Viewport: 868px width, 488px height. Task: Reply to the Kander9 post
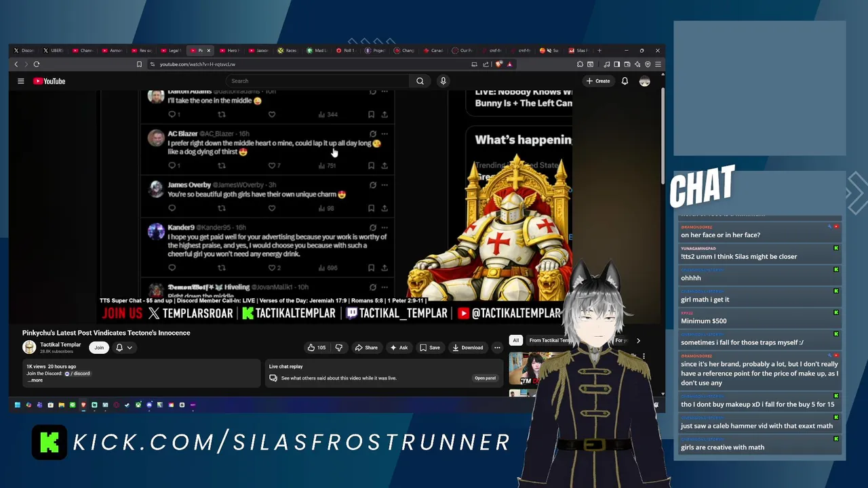(x=172, y=268)
